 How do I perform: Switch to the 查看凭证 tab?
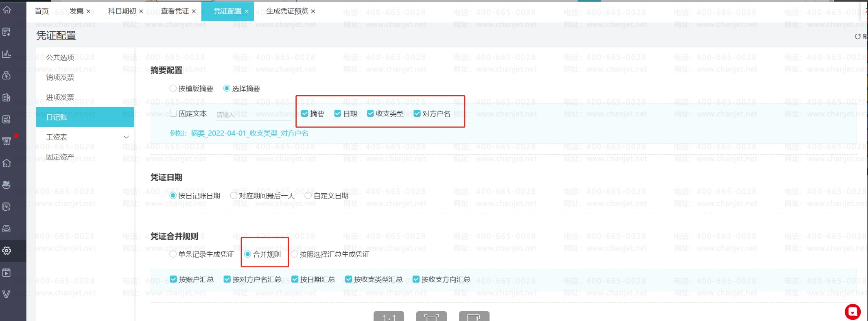[175, 11]
